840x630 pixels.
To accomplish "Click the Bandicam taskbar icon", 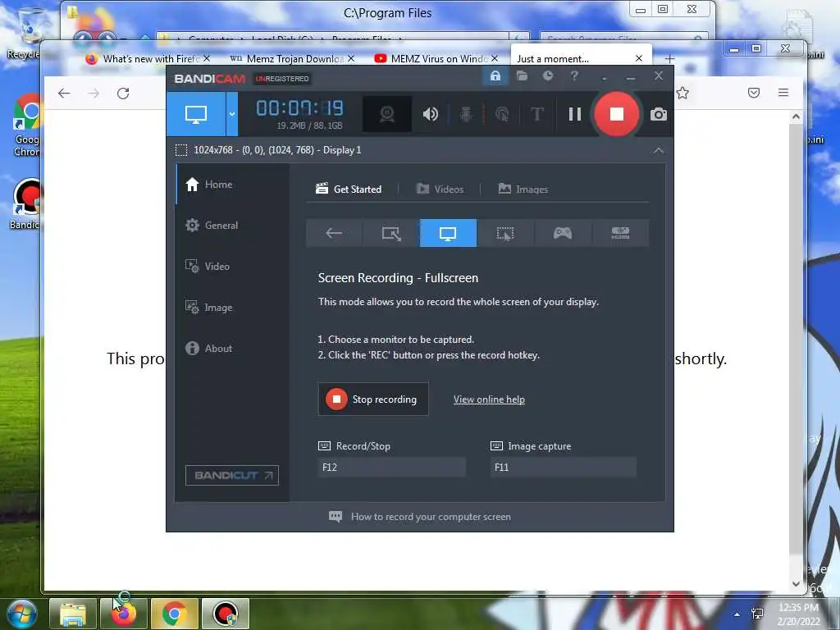I will tap(226, 614).
